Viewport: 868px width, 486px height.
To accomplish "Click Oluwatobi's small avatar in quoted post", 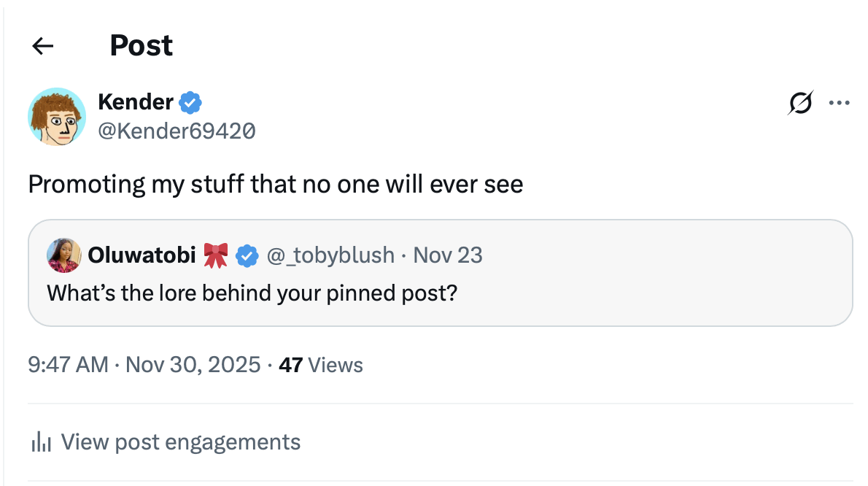I will (x=63, y=255).
